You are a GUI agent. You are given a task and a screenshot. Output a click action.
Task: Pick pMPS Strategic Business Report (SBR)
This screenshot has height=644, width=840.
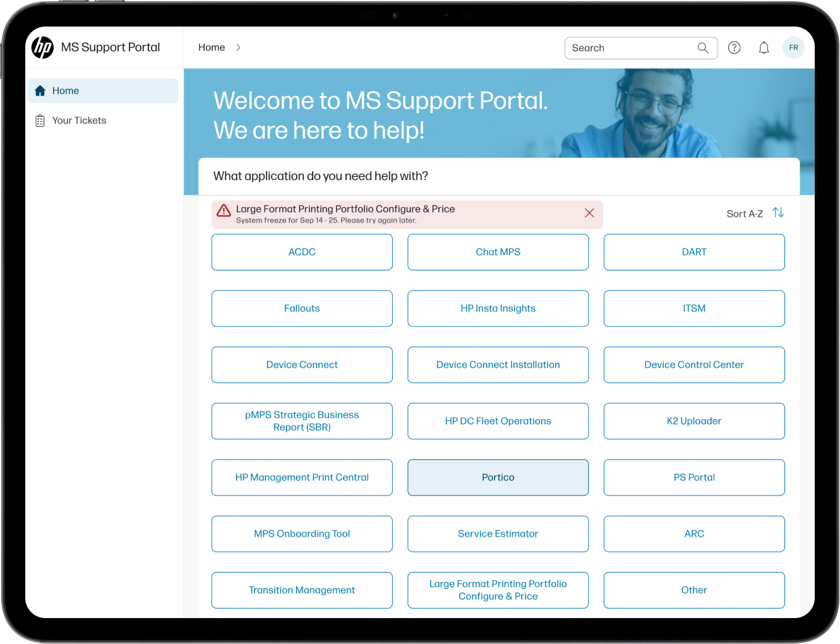tap(302, 421)
